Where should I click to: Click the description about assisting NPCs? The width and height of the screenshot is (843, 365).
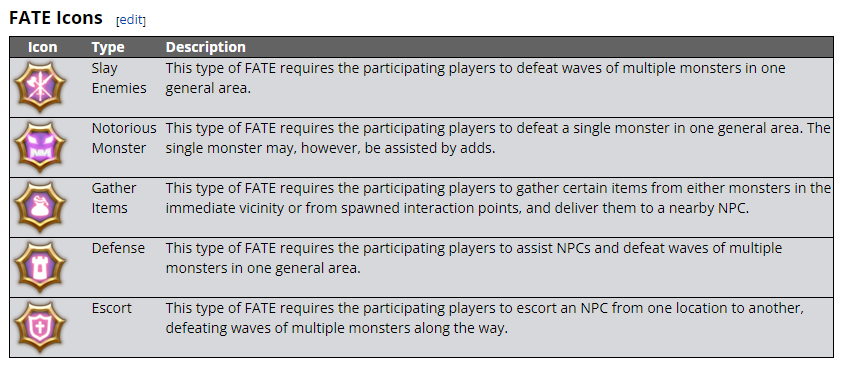pyautogui.click(x=474, y=259)
